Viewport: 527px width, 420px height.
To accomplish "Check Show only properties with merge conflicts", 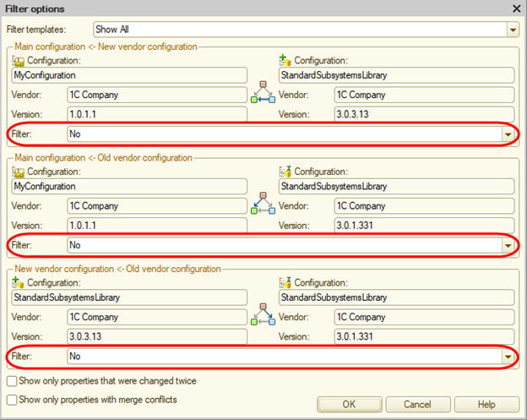I will (11, 399).
